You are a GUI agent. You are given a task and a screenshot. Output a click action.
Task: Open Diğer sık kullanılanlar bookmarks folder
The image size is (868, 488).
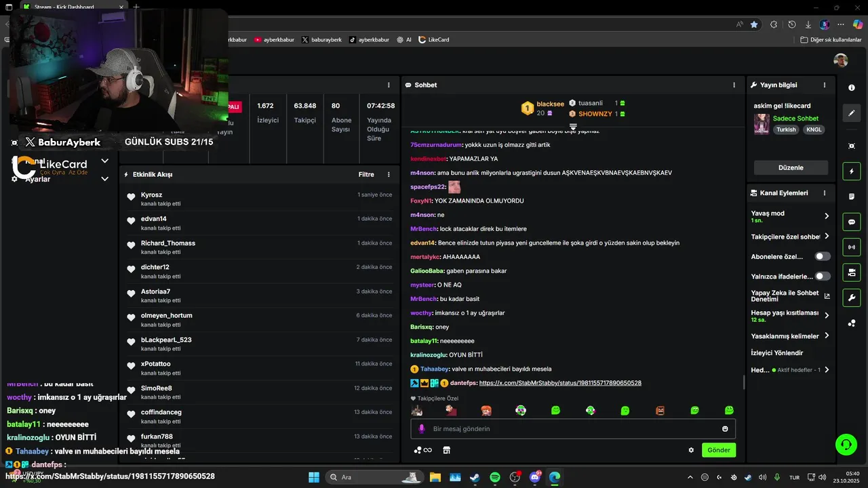pos(831,39)
